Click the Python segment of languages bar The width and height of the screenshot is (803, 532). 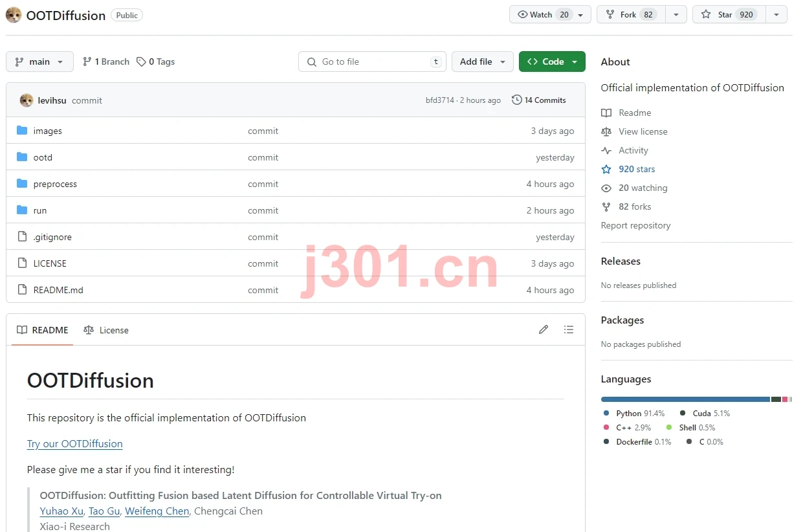685,399
